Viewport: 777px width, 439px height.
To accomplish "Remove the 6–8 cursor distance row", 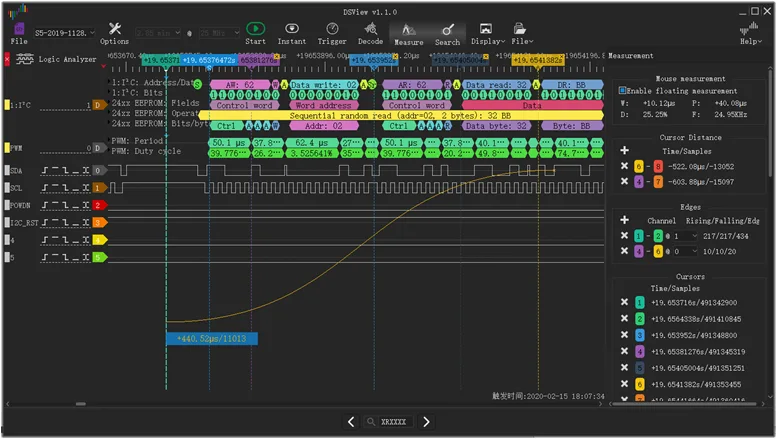I will tap(624, 166).
